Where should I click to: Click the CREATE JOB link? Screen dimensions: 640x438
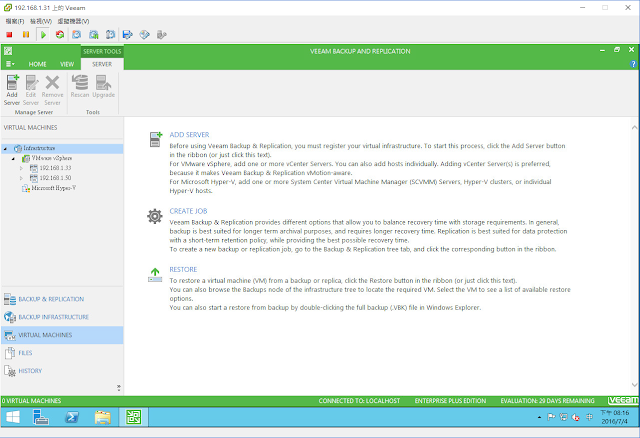click(189, 211)
